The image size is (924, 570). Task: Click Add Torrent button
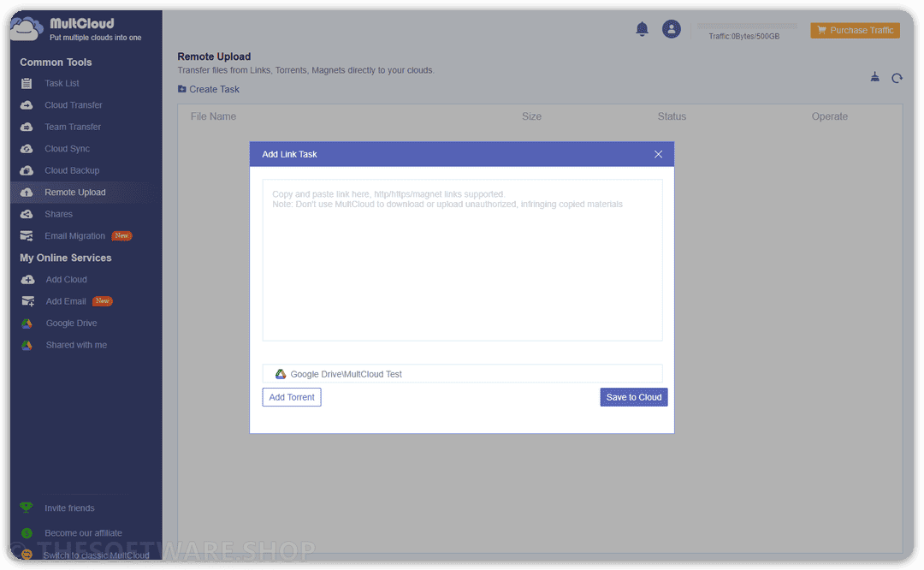292,397
